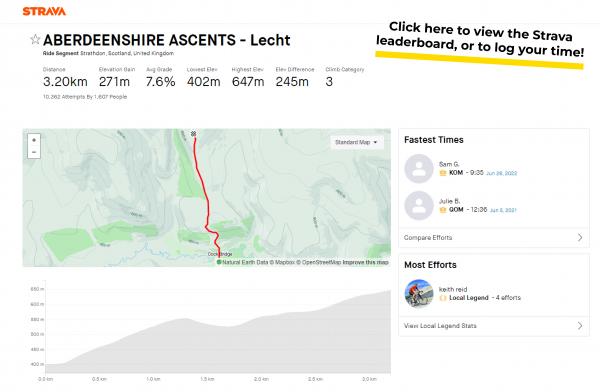This screenshot has width=600, height=392.
Task: Click the KOM crown icon
Action: click(443, 173)
